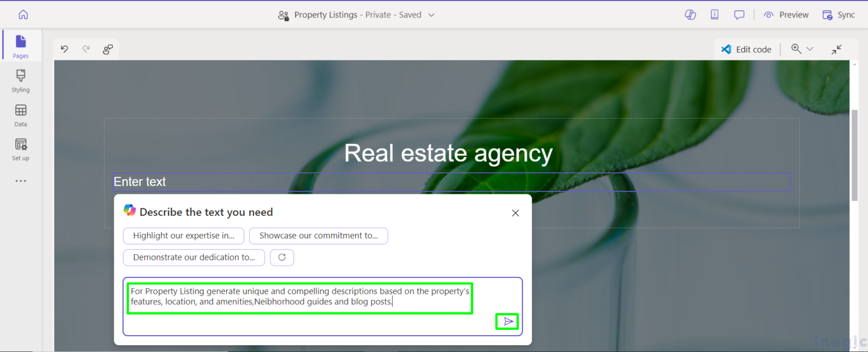The image size is (868, 352).
Task: Undo last change
Action: point(64,49)
